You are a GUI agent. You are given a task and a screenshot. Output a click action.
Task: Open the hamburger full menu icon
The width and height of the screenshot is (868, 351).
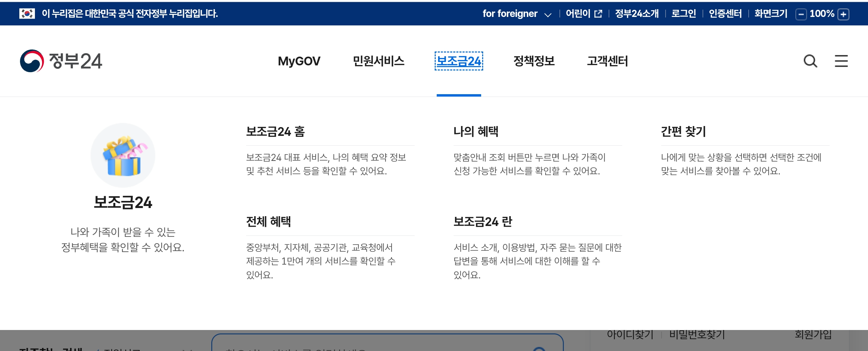(x=841, y=61)
